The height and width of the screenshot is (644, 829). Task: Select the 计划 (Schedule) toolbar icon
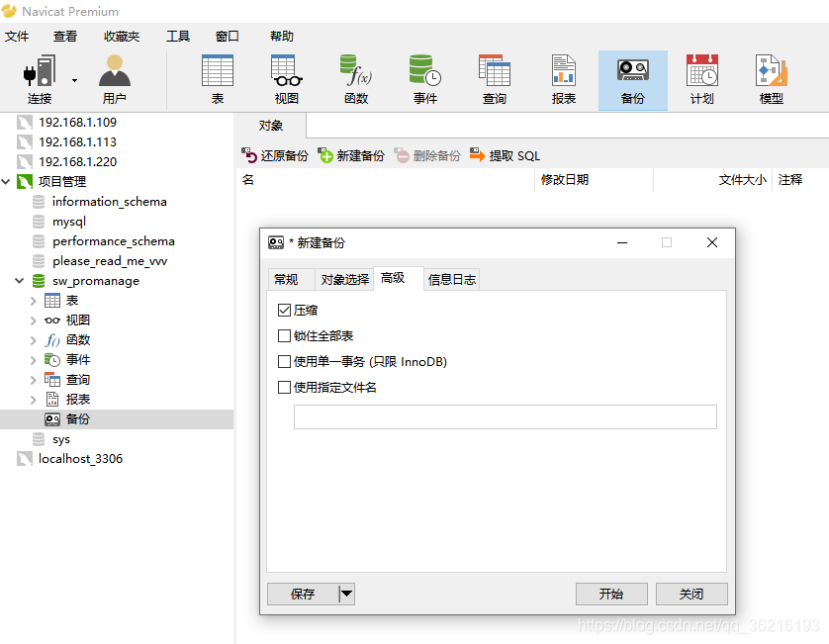pos(702,80)
